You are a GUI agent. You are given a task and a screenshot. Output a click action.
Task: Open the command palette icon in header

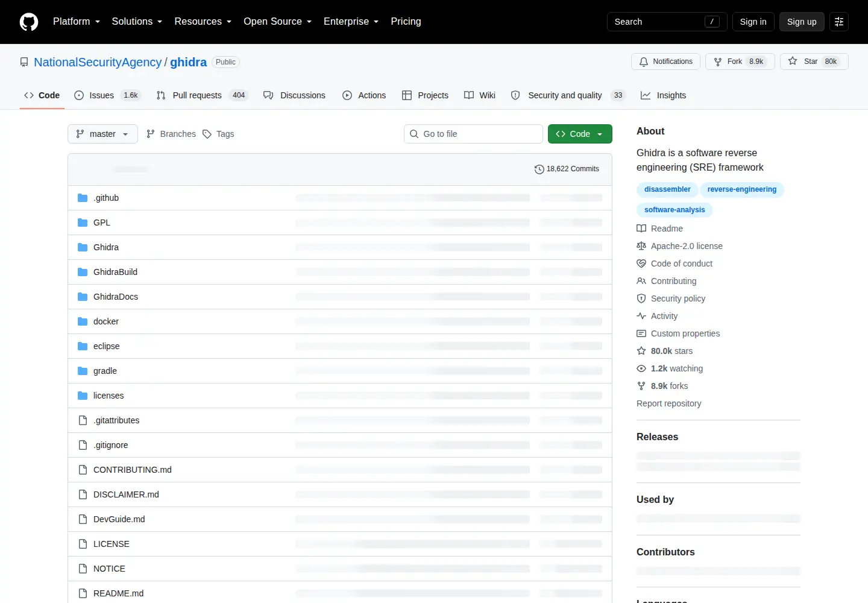(x=839, y=22)
